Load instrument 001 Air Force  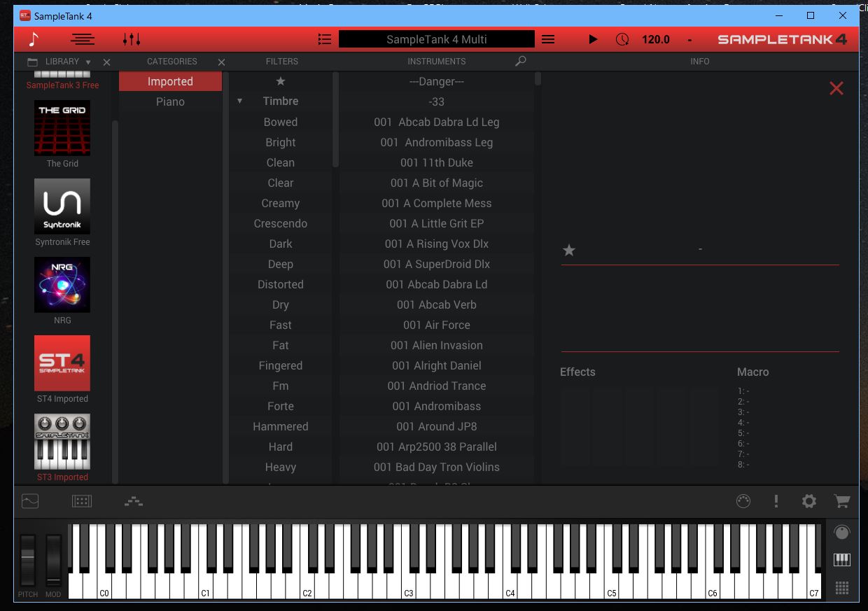click(x=437, y=325)
